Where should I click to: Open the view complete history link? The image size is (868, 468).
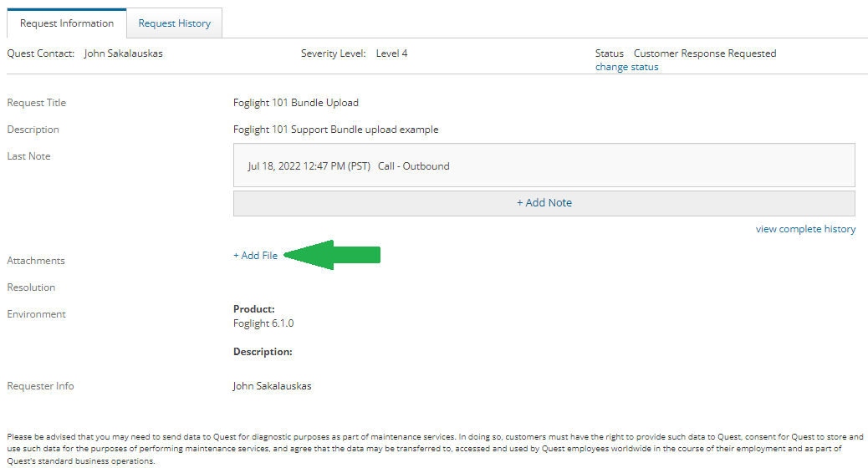pos(805,229)
